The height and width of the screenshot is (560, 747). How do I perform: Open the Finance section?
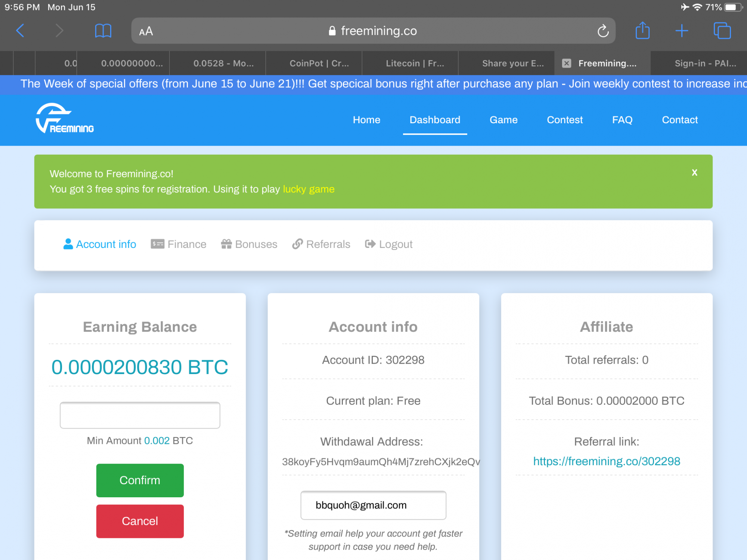pyautogui.click(x=187, y=244)
